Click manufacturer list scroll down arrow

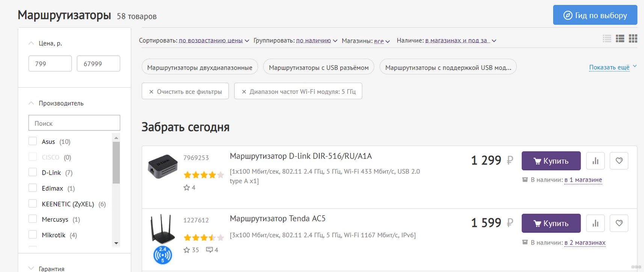point(116,243)
